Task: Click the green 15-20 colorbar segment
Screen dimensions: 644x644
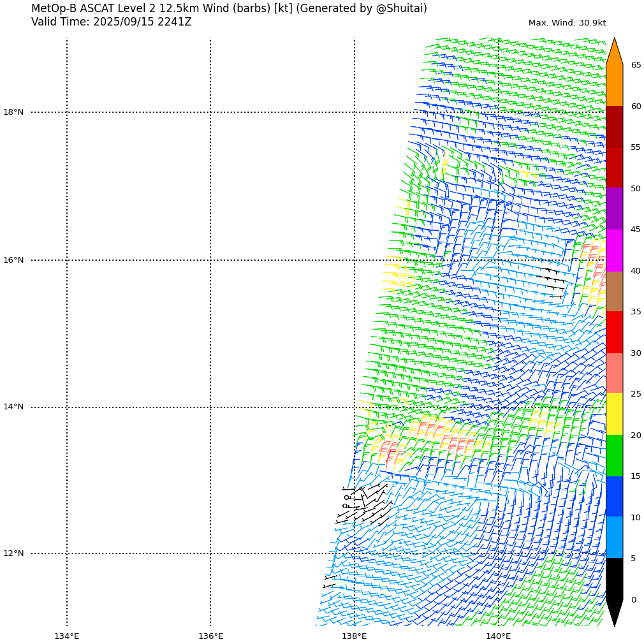Action: click(615, 455)
